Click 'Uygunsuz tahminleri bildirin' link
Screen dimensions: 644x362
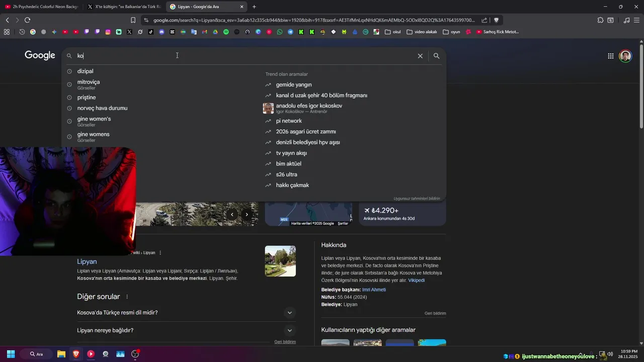coord(417,199)
